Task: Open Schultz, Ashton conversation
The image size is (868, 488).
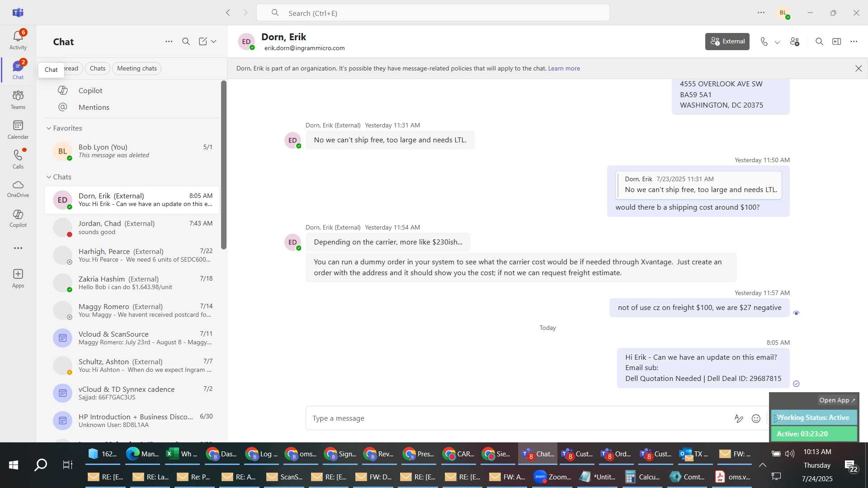Action: [x=132, y=365]
